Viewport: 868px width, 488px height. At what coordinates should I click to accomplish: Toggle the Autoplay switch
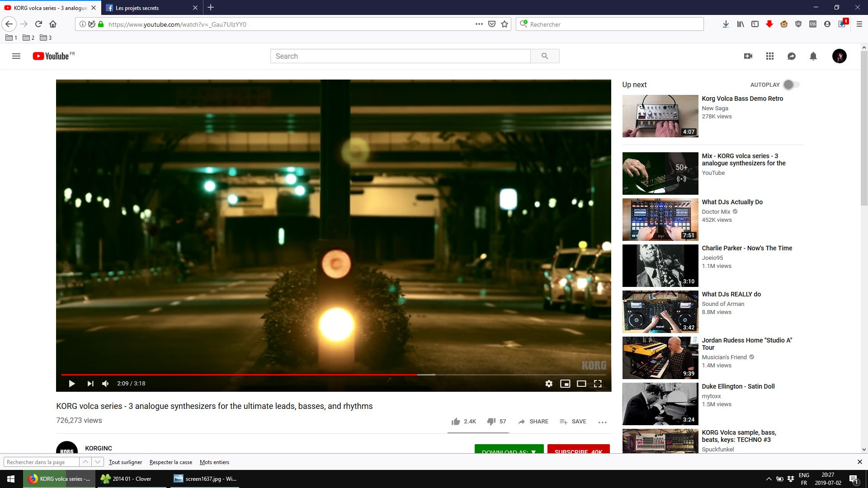click(x=791, y=84)
